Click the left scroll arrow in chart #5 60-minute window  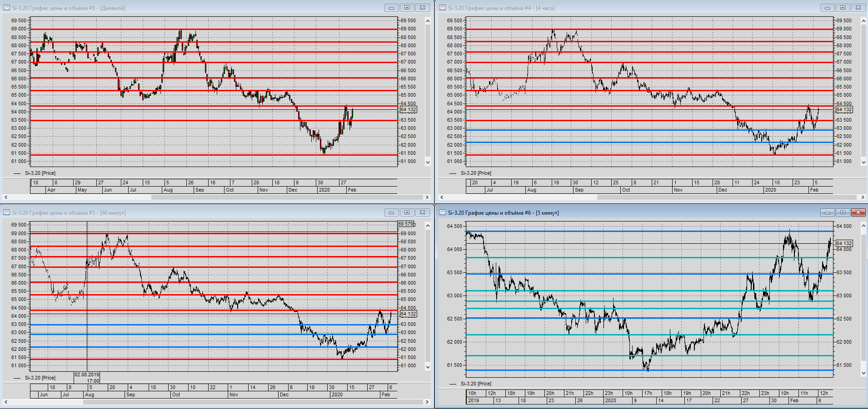coord(6,402)
